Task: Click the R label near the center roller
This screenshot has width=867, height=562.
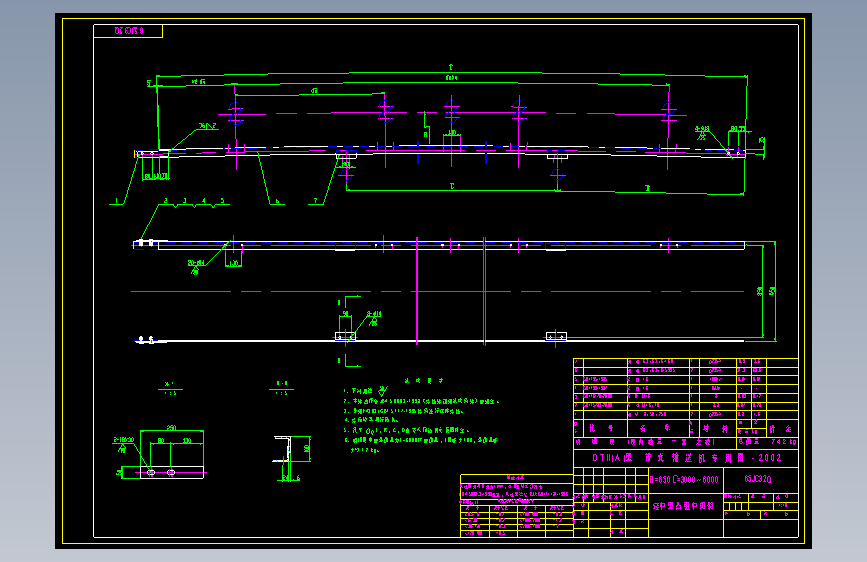Action: click(426, 134)
